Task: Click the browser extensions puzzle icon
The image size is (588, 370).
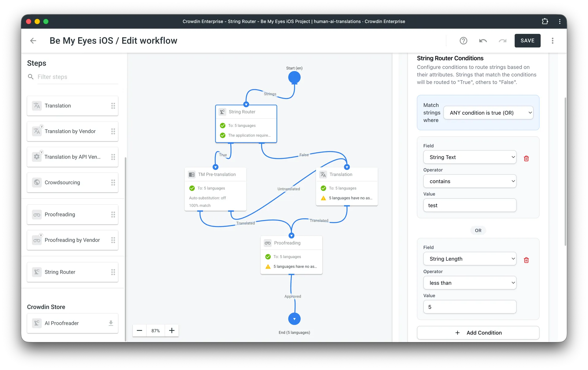Action: click(x=545, y=21)
